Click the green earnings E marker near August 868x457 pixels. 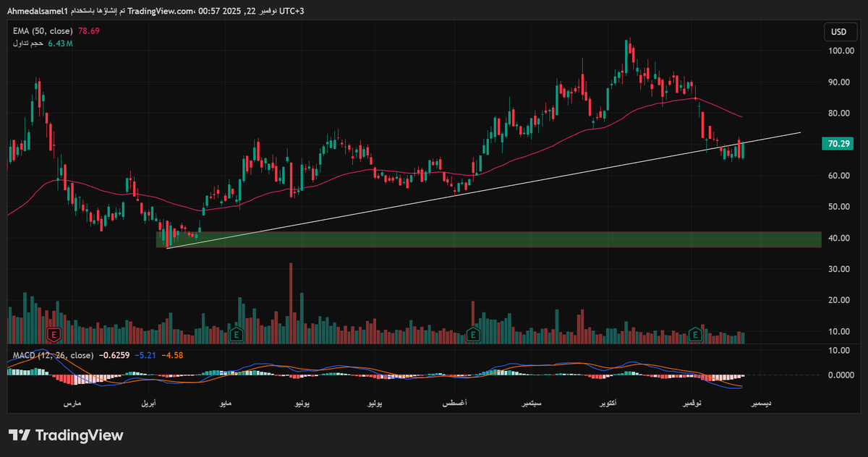click(473, 334)
